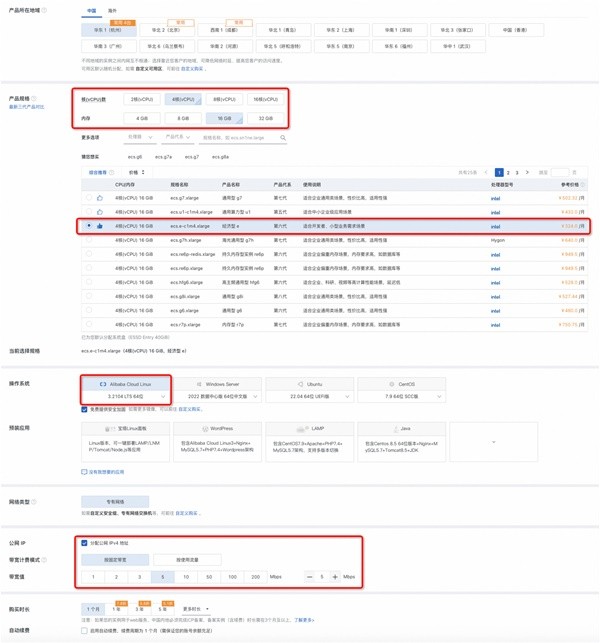Toggle 分配公网 IPv4 地址 checkbox
Image resolution: width=600 pixels, height=643 pixels.
click(84, 543)
